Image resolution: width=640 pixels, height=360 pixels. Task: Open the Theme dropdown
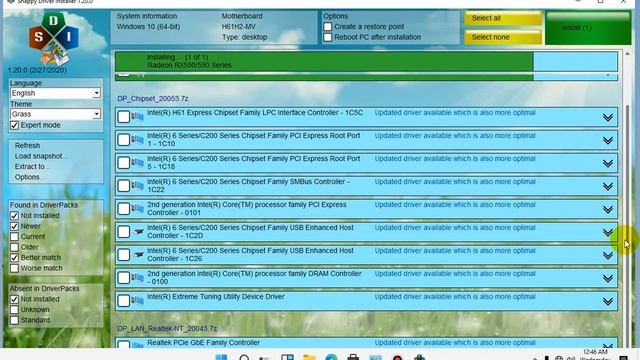tap(55, 114)
